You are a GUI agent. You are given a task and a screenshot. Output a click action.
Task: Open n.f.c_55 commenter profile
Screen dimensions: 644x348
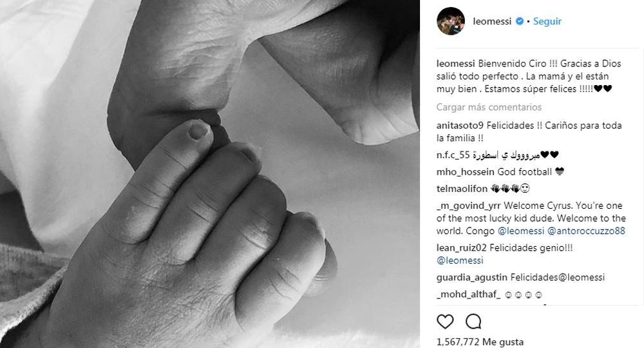click(x=453, y=155)
